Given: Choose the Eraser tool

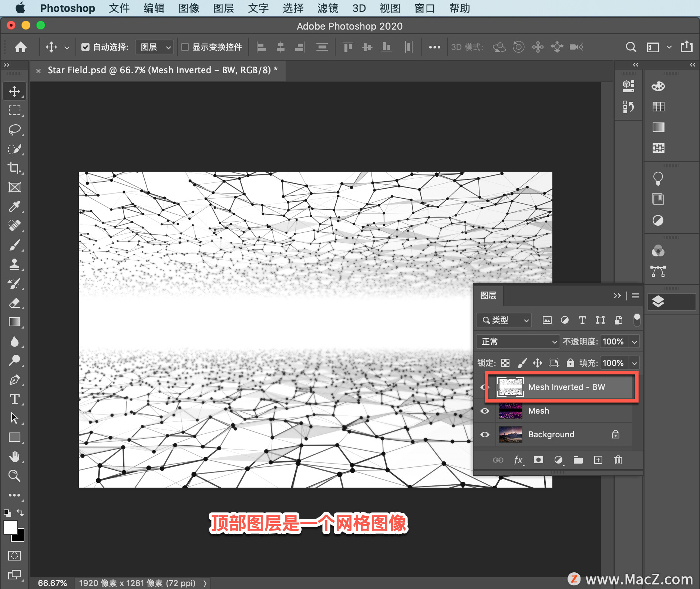Looking at the screenshot, I should (14, 303).
